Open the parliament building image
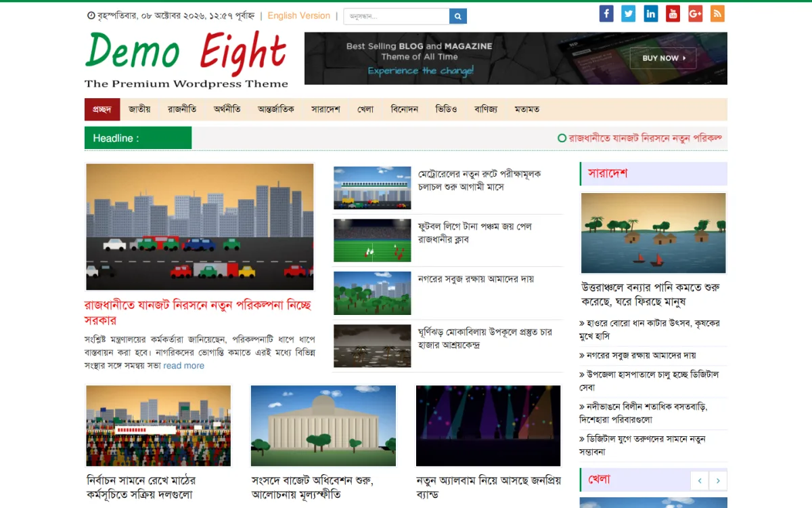This screenshot has width=812, height=508. (323, 425)
